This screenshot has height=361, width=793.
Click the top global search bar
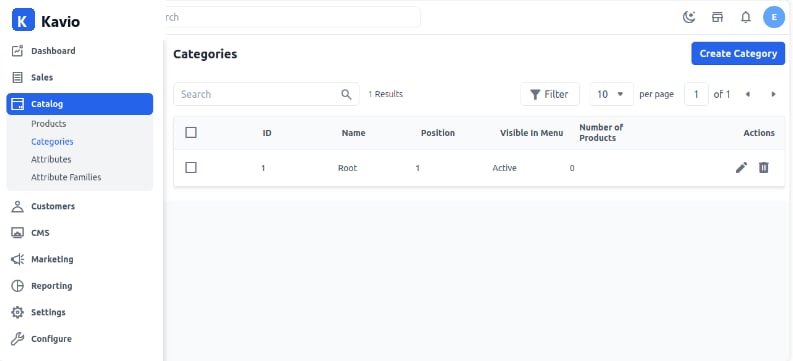tap(292, 17)
